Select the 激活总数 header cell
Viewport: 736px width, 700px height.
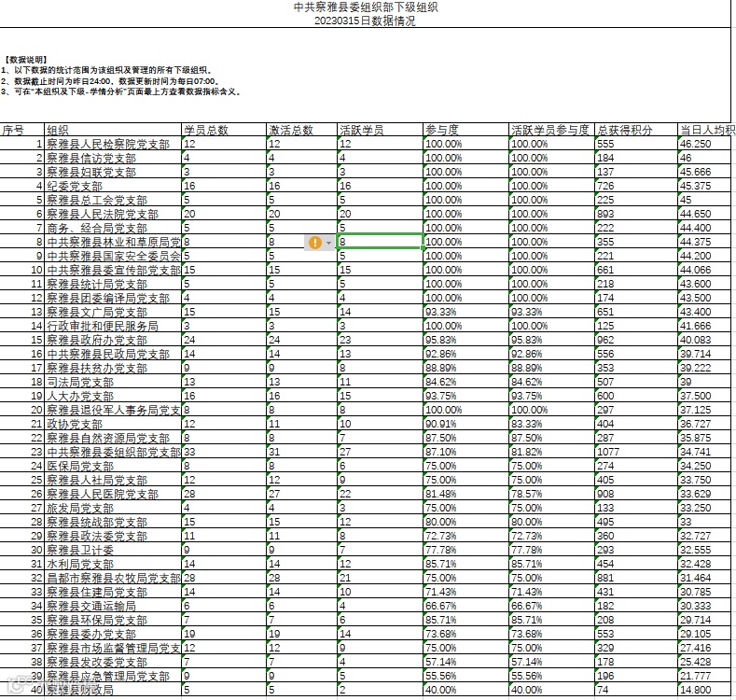point(302,130)
